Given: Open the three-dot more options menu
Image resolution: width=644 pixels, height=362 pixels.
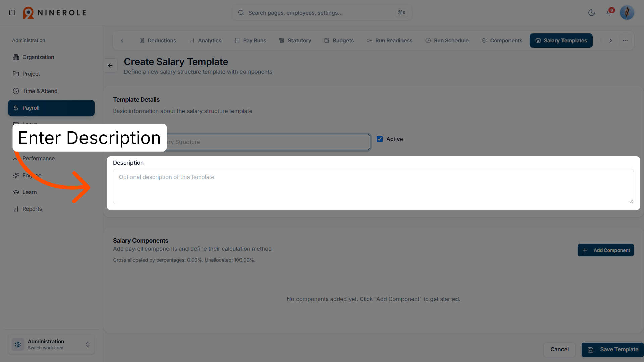Looking at the screenshot, I should pos(625,40).
